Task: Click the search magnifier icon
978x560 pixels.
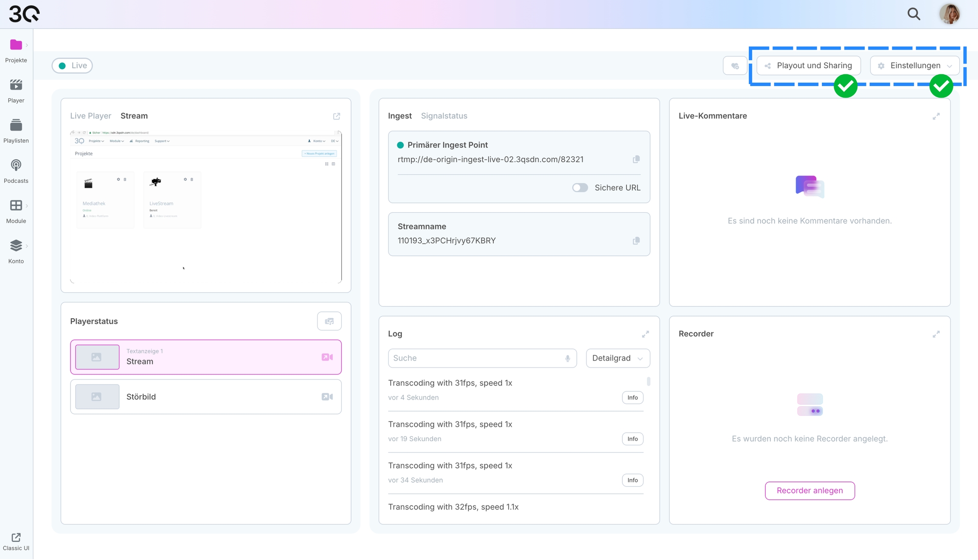Action: tap(913, 14)
